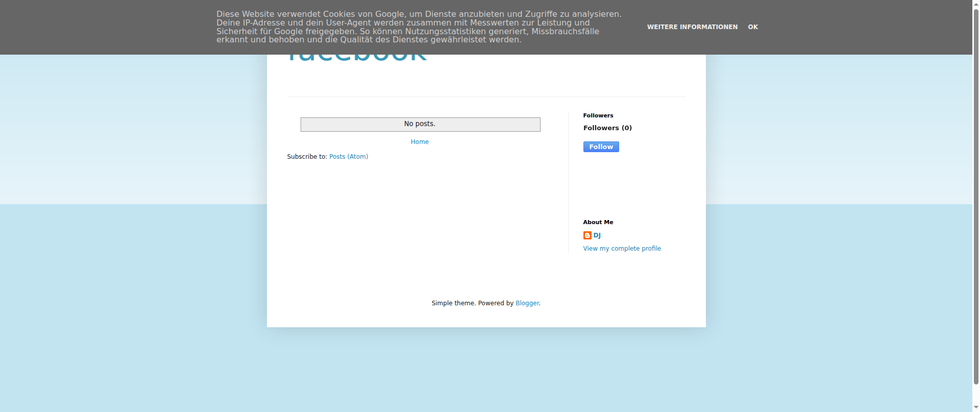The image size is (980, 412).
Task: Select View my complete profile
Action: (622, 249)
